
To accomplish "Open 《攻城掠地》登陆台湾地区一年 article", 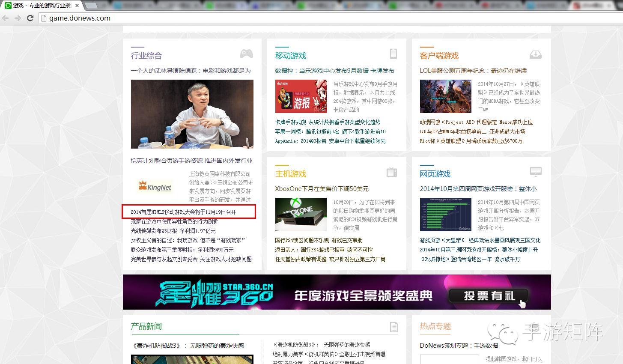I will click(470, 259).
